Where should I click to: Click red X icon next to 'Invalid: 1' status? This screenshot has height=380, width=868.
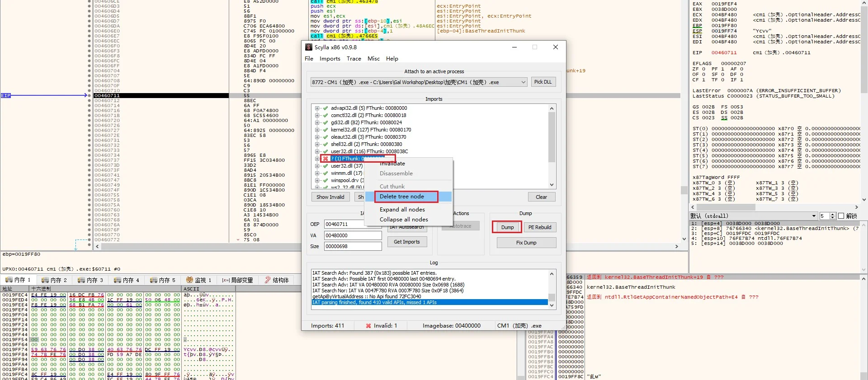(x=368, y=325)
